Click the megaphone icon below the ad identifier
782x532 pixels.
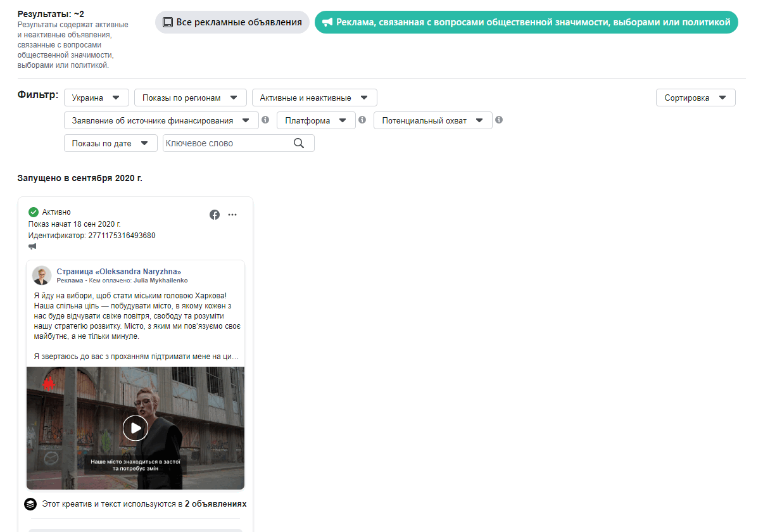click(32, 246)
